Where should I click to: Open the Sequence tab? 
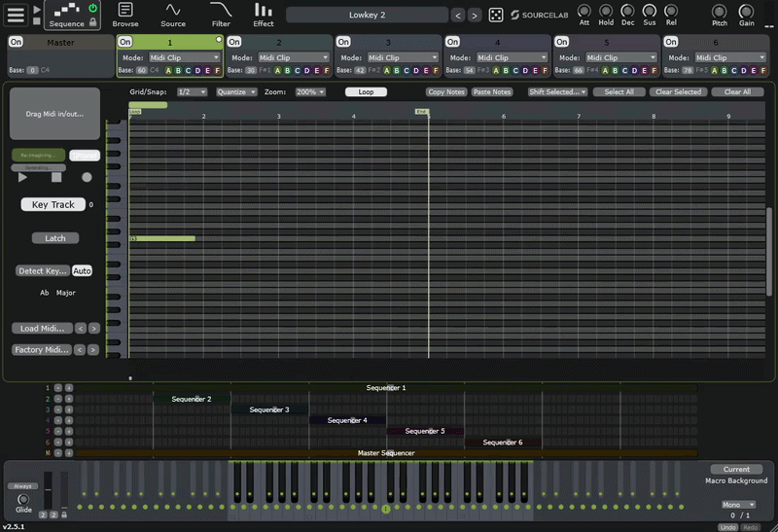click(x=66, y=15)
